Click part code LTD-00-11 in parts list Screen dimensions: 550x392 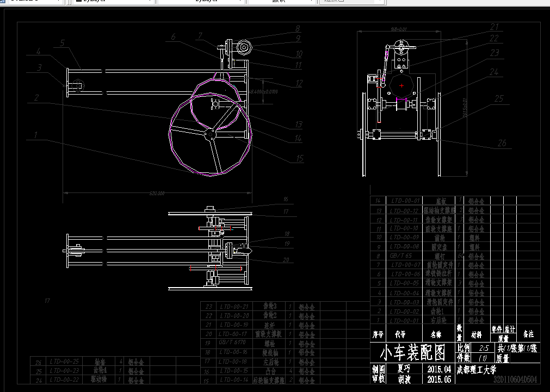404,220
